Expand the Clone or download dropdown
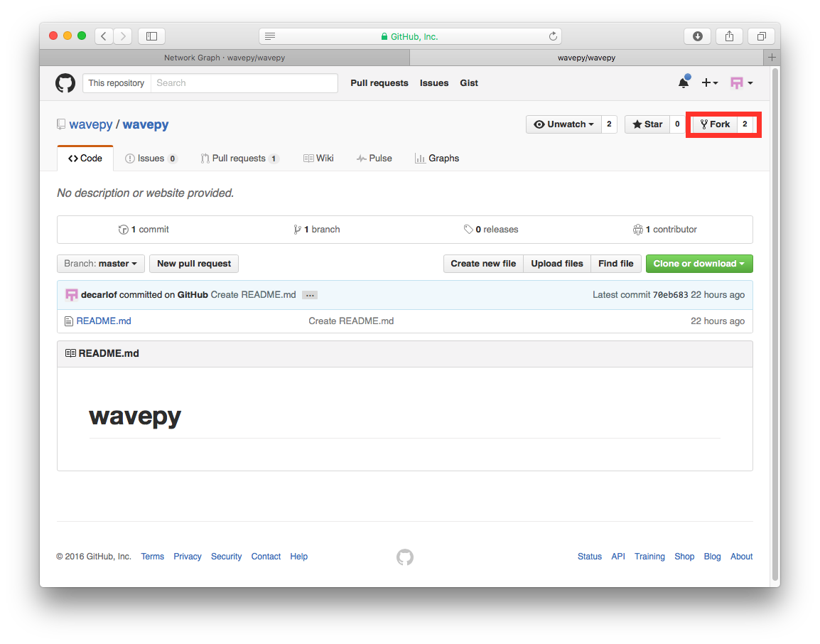 pos(699,264)
